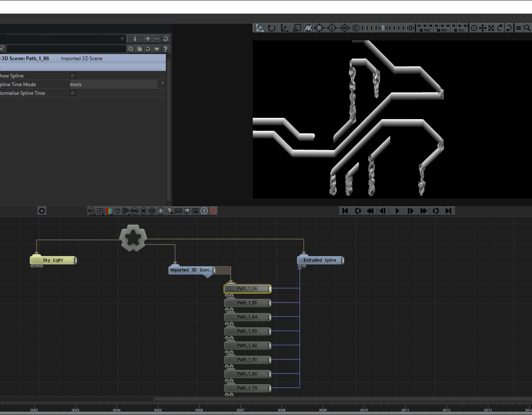Clear the properties search with X button

click(2, 49)
